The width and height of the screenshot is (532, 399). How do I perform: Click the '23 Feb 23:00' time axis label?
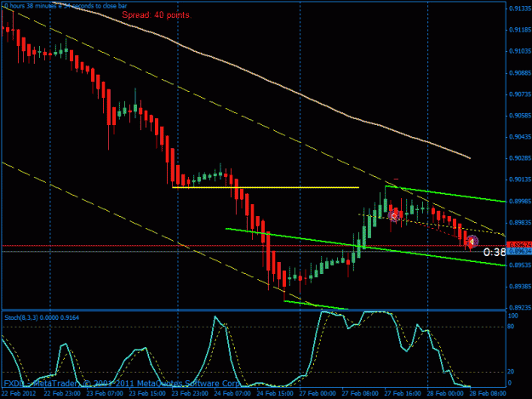click(190, 393)
